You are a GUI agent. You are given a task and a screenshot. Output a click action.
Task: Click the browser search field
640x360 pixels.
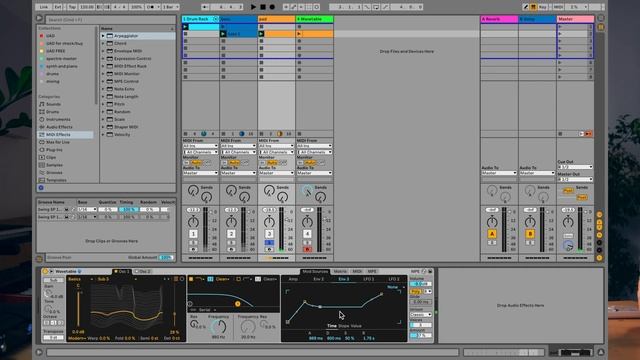[x=110, y=19]
